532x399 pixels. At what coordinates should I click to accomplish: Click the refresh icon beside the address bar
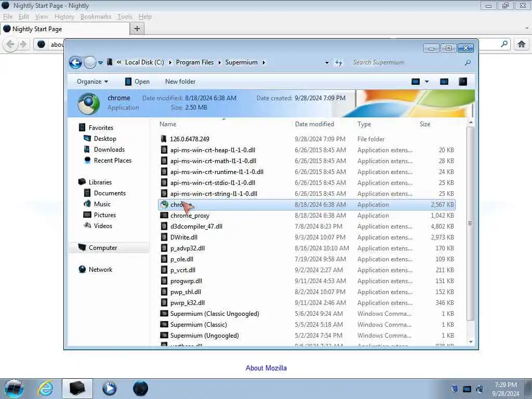339,62
